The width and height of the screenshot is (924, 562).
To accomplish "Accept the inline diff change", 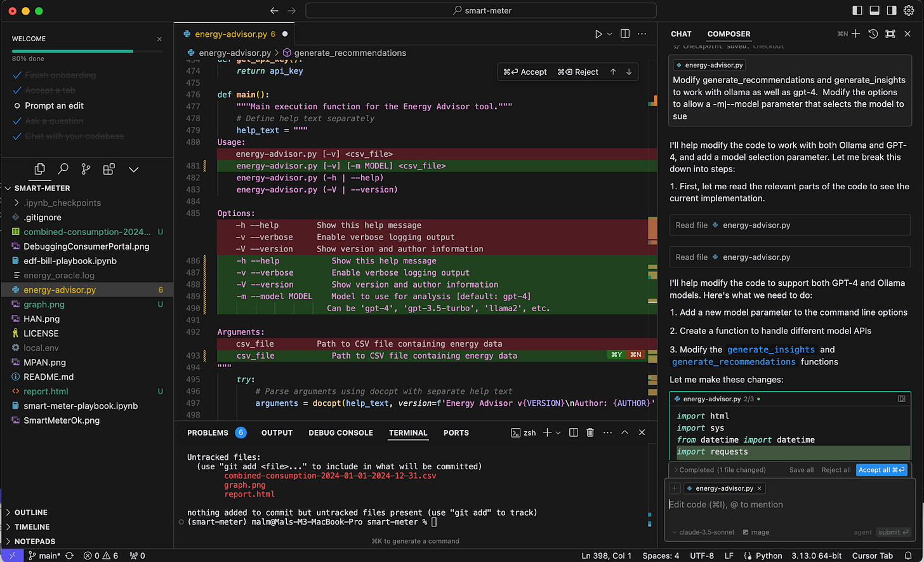I will (525, 72).
